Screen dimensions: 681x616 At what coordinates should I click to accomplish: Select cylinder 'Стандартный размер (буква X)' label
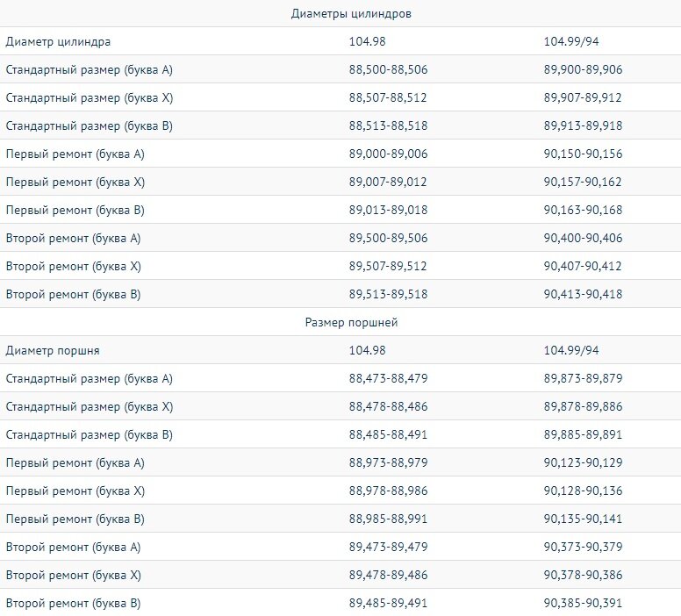pyautogui.click(x=90, y=97)
